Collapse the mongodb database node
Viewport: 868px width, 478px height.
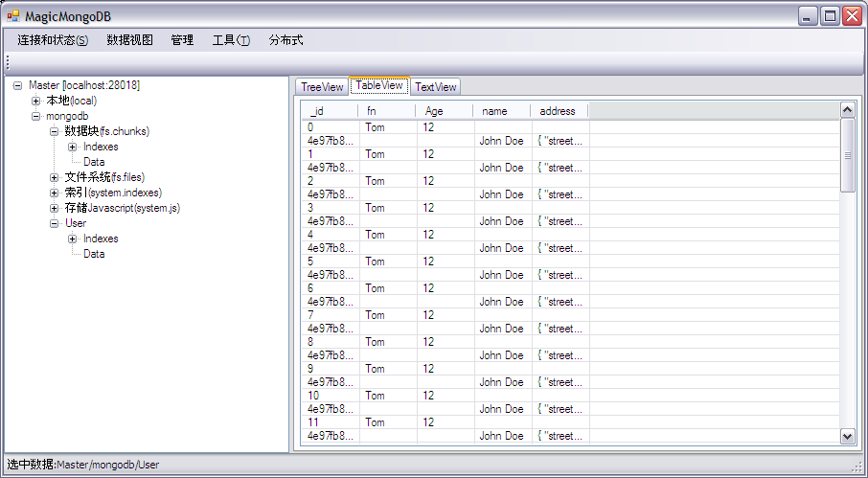pyautogui.click(x=36, y=117)
